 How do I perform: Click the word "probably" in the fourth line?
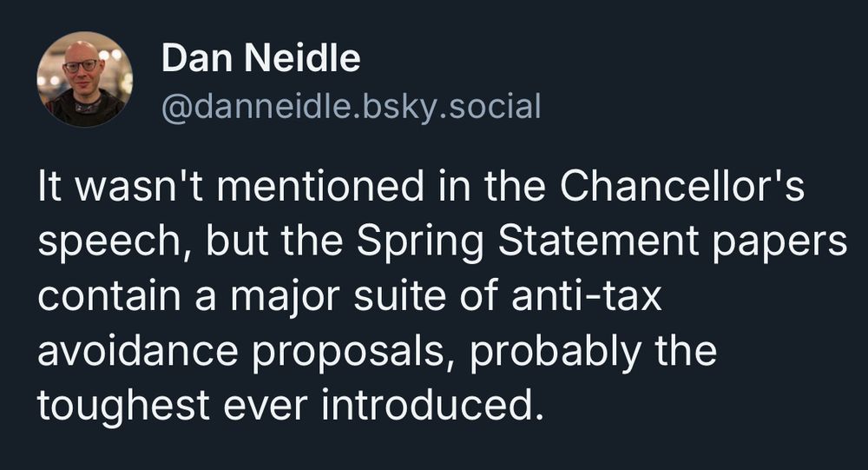[x=556, y=353]
